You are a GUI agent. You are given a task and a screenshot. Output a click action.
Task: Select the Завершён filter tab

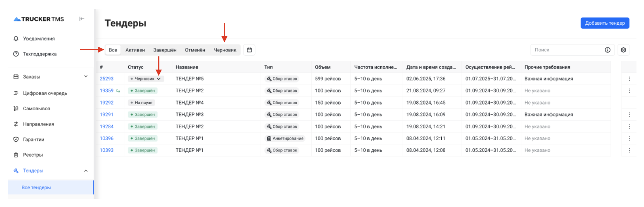coord(165,50)
